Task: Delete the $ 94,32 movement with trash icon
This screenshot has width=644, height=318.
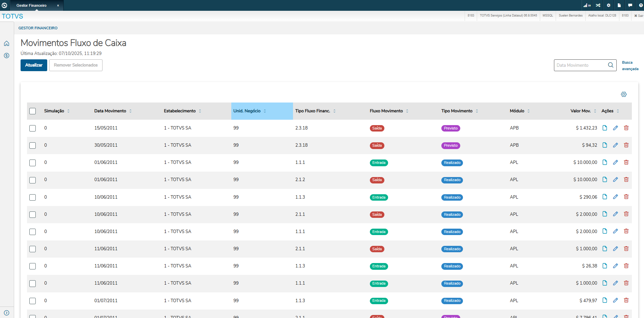Action: pyautogui.click(x=626, y=145)
